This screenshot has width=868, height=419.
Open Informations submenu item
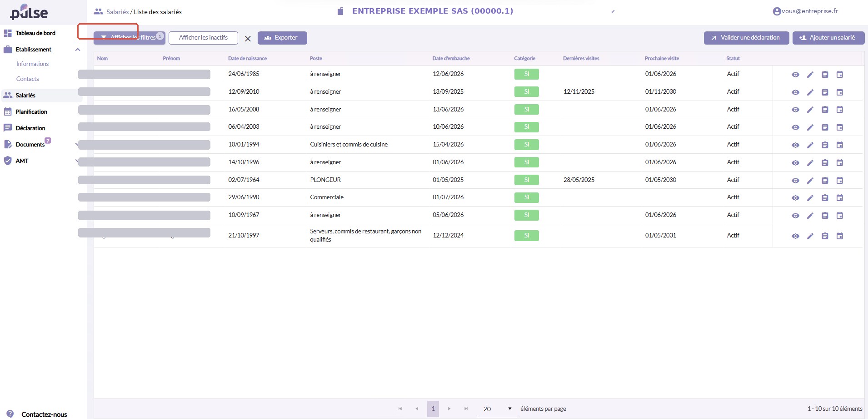click(x=32, y=64)
